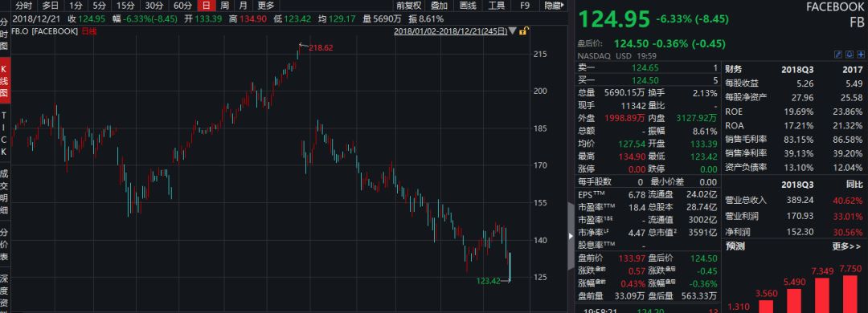Click the plus add-to-watchlist icon
Image resolution: width=868 pixels, height=313 pixels.
pos(861,55)
